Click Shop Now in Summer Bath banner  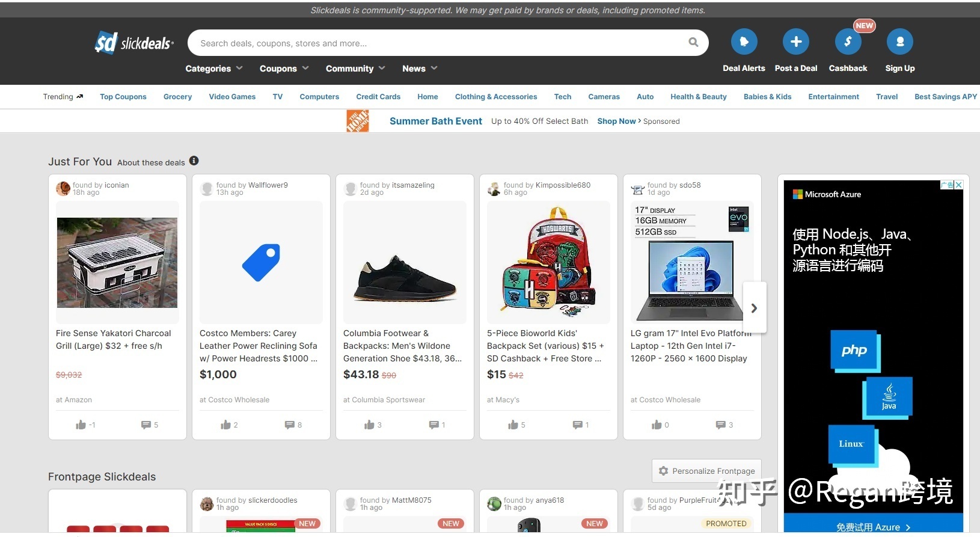click(616, 121)
